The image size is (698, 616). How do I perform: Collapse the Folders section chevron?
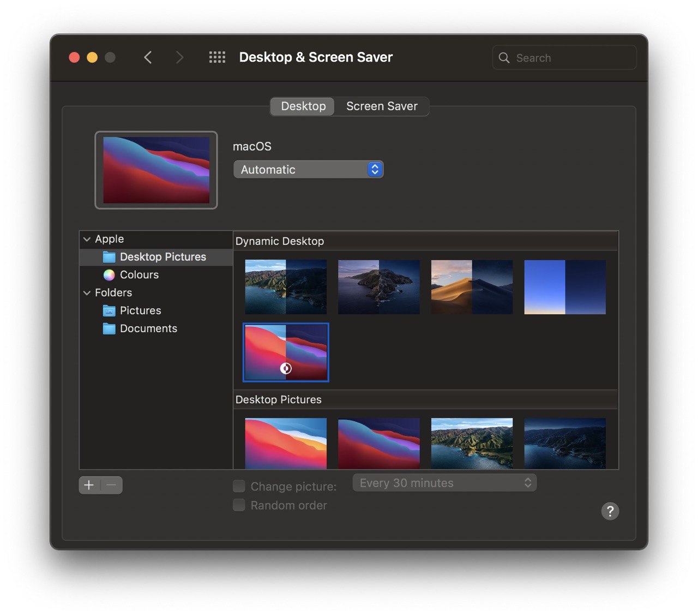click(x=87, y=293)
